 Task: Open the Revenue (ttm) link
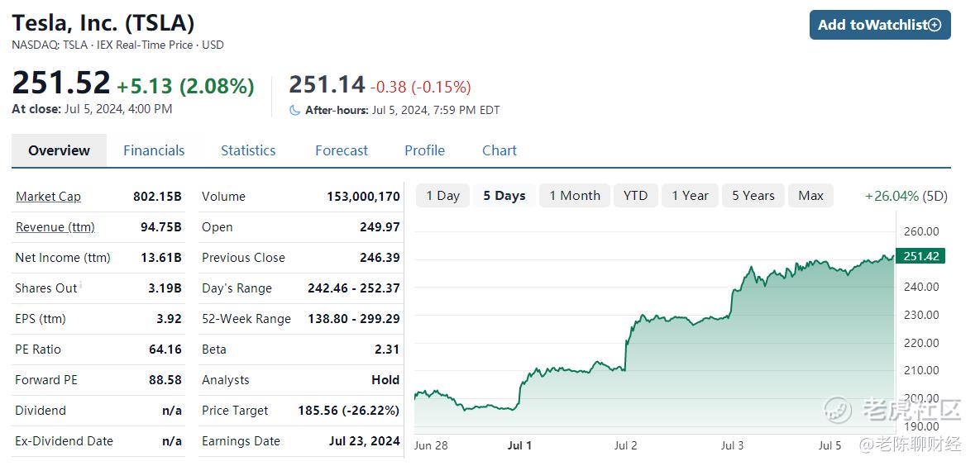(x=55, y=226)
